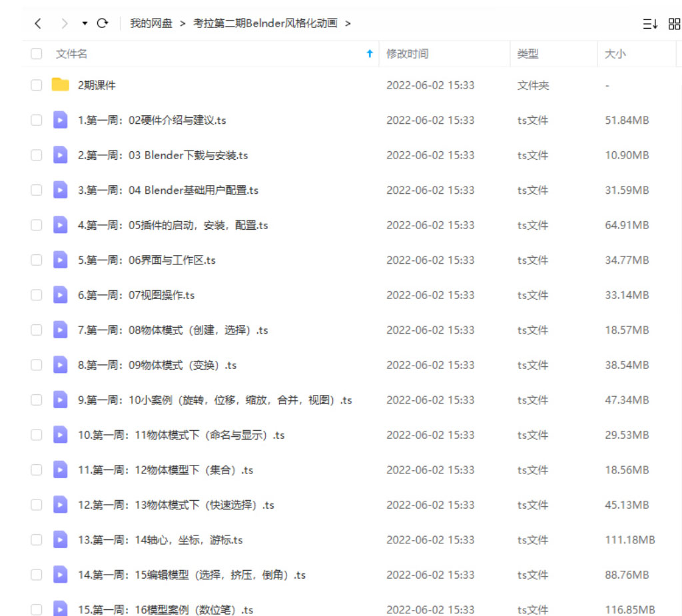Image resolution: width=682 pixels, height=616 pixels.
Task: Click video icon of 08物体模式 file
Action: pos(61,330)
